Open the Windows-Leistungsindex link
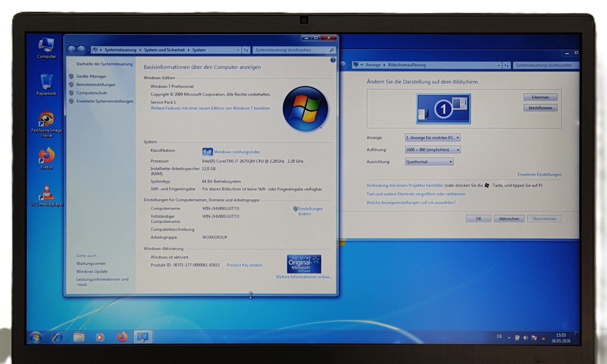Screen dimensions: 607x364 pos(237,152)
